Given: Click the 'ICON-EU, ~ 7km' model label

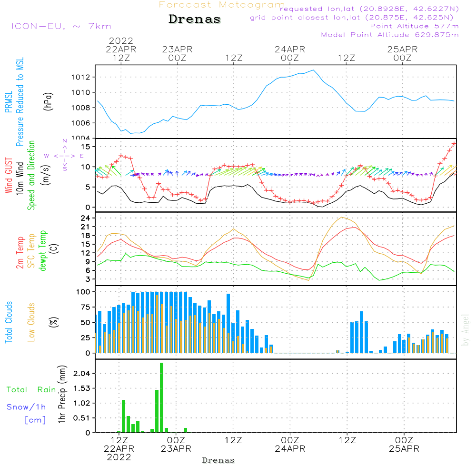Looking at the screenshot, I should (61, 26).
